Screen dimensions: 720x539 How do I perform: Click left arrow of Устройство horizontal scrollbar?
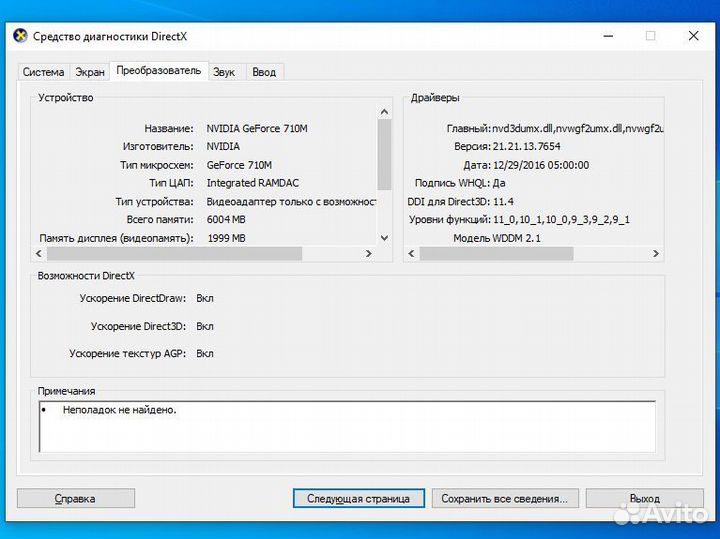(x=39, y=253)
